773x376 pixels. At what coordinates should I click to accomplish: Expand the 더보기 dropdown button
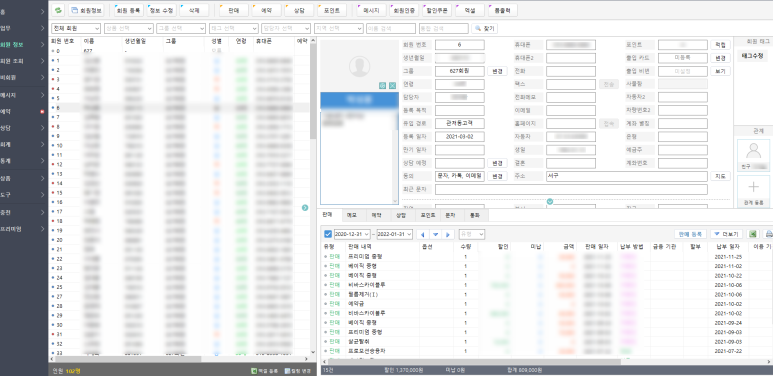[727, 234]
